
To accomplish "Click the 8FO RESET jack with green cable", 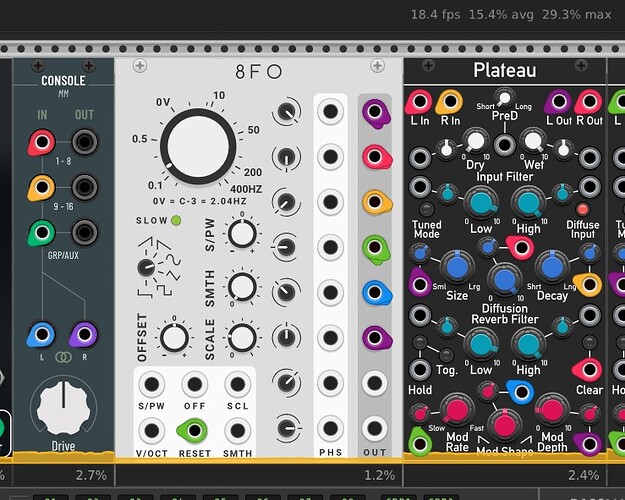I will click(x=194, y=431).
